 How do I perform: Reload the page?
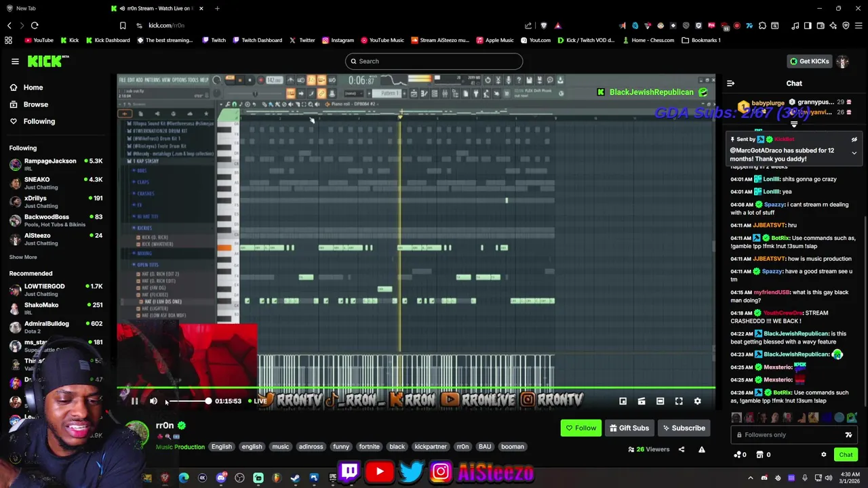click(35, 26)
